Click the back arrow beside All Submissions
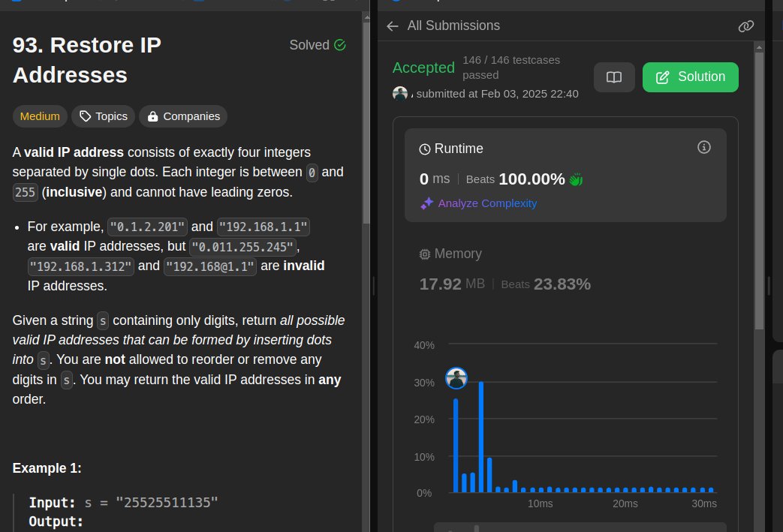This screenshot has height=532, width=783. (x=393, y=26)
